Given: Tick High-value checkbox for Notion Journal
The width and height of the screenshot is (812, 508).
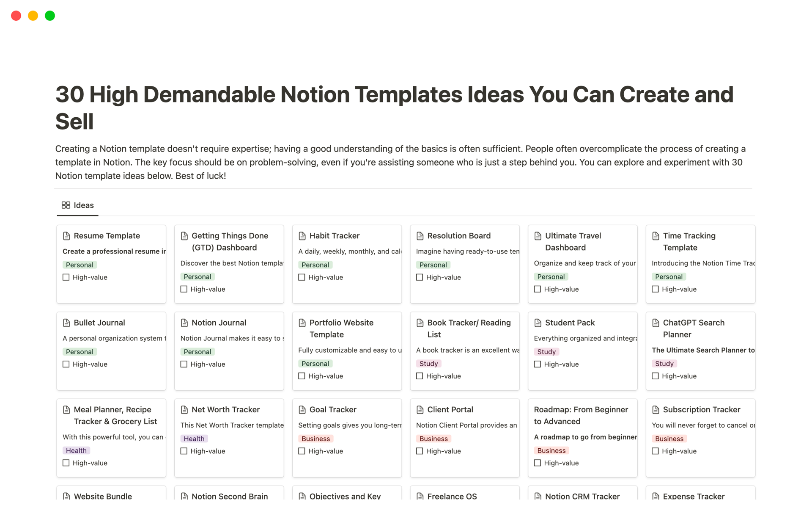Looking at the screenshot, I should point(184,364).
